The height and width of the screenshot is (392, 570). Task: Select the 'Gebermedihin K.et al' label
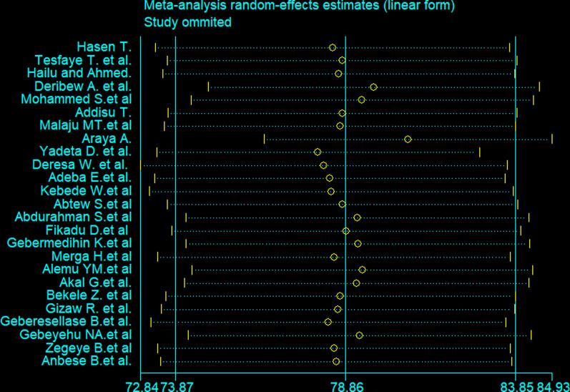pos(69,243)
